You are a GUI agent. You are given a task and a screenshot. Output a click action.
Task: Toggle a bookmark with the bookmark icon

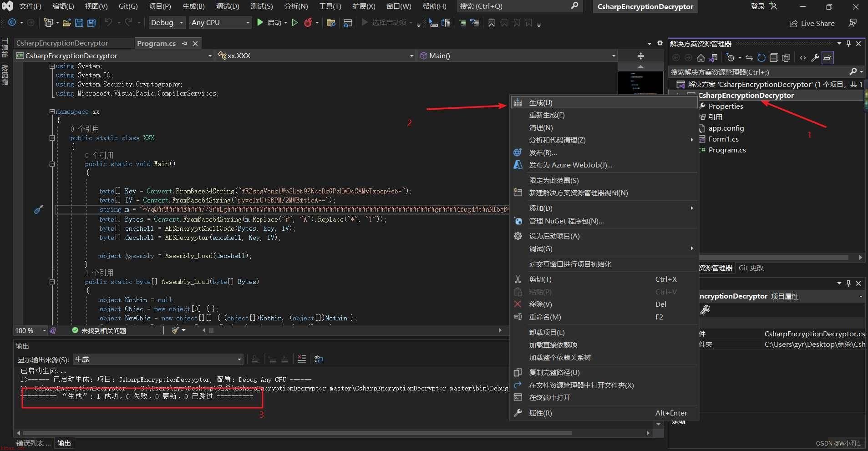(x=492, y=23)
